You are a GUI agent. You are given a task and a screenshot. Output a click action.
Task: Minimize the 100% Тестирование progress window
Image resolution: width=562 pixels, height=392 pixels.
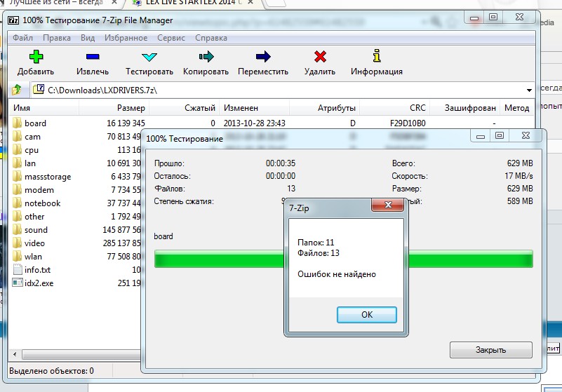pyautogui.click(x=481, y=136)
